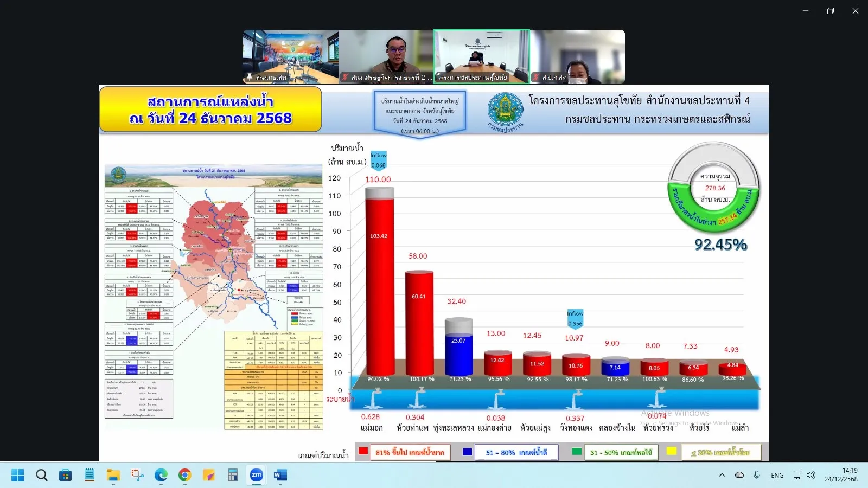The width and height of the screenshot is (868, 488).
Task: Click the microphone icon in system tray
Action: tap(756, 475)
